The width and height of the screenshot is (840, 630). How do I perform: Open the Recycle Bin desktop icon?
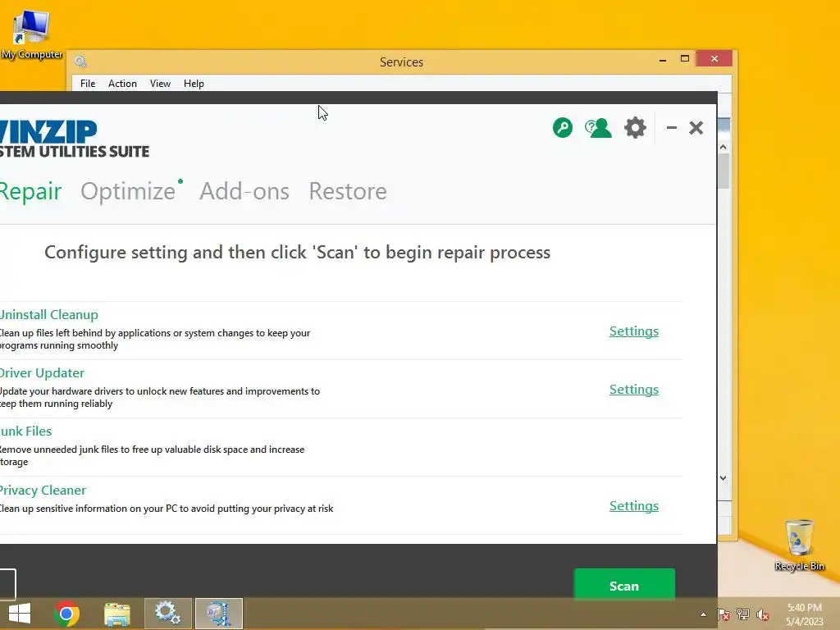coord(799,545)
